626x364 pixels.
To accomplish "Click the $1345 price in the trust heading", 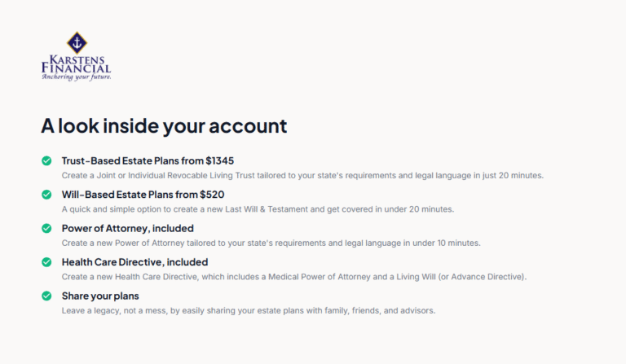I will [x=219, y=160].
